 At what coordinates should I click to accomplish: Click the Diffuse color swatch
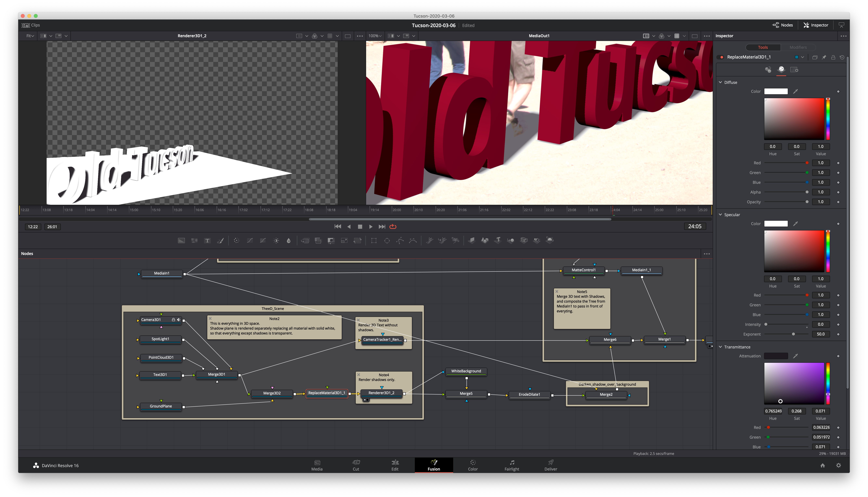pyautogui.click(x=776, y=92)
